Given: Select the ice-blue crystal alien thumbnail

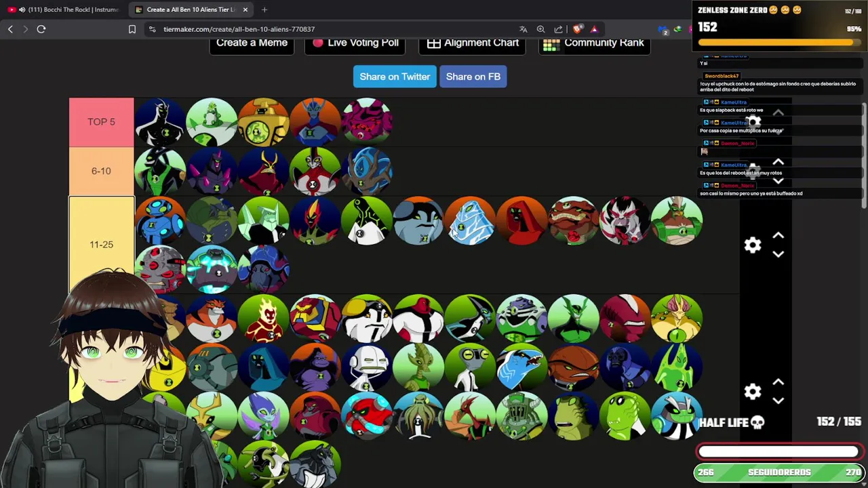Looking at the screenshot, I should [469, 220].
